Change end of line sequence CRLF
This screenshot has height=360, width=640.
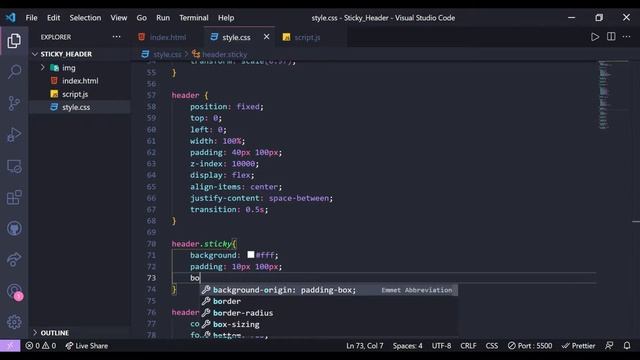468,346
